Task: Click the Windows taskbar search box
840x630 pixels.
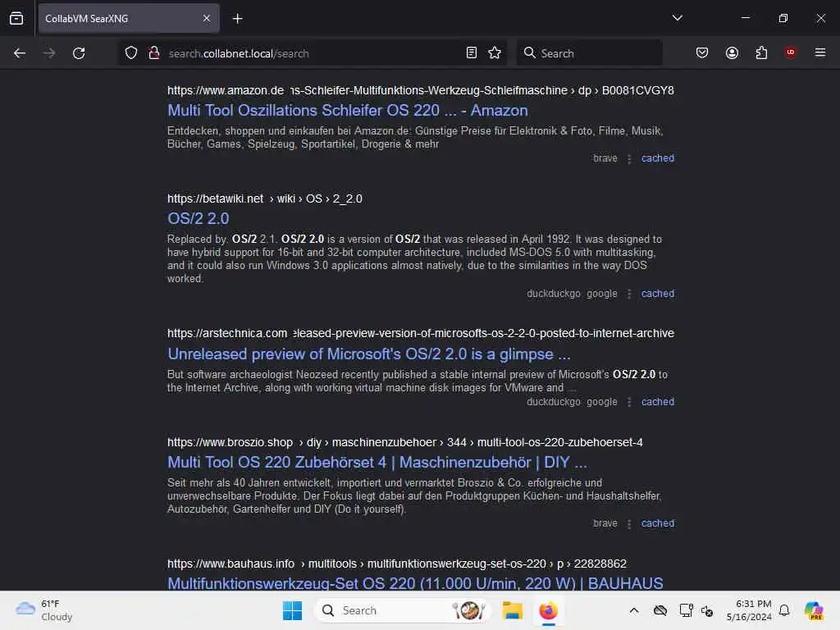Action: 403,610
